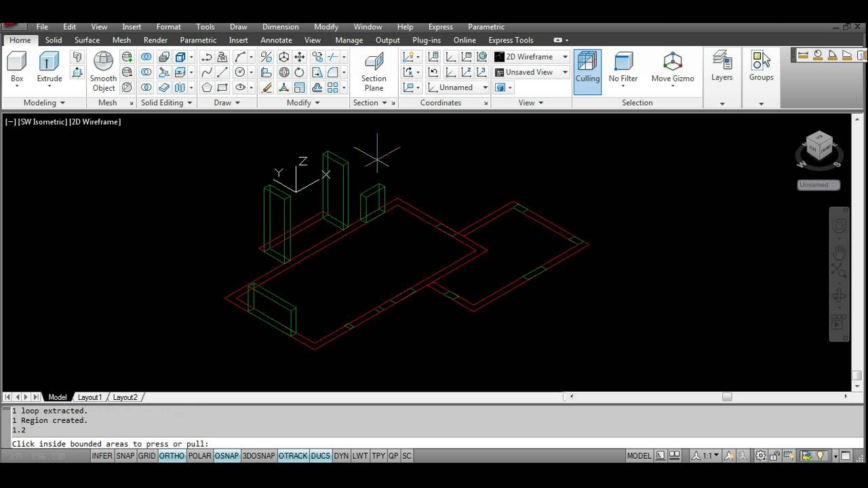Click the Unnamed view label under ViewCube
868x488 pixels.
click(x=818, y=185)
